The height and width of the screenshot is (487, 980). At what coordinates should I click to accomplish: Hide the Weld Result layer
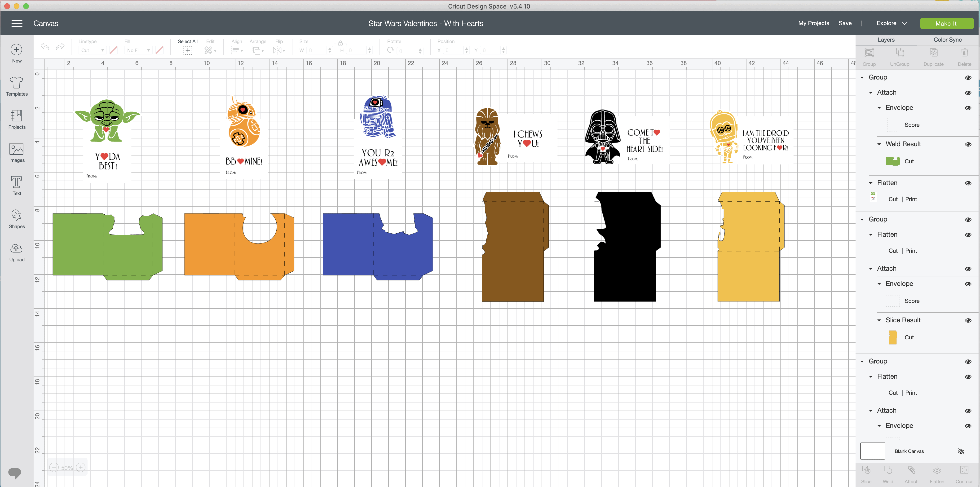coord(968,144)
